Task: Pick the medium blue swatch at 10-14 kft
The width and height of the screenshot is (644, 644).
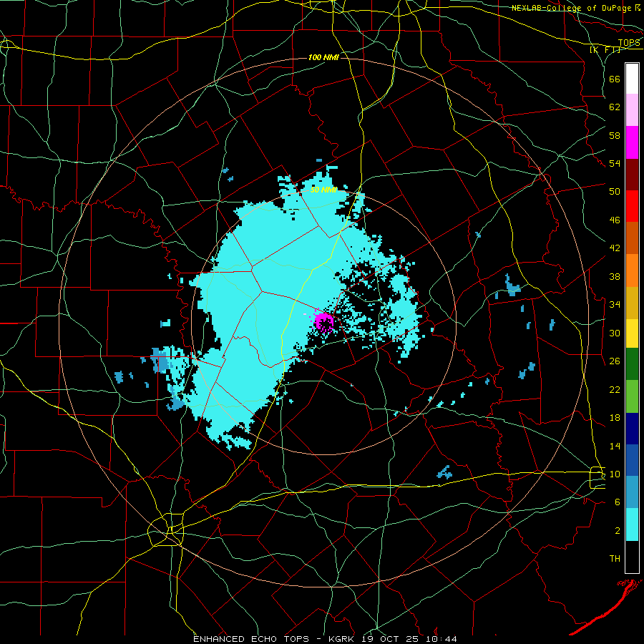Action: point(632,460)
